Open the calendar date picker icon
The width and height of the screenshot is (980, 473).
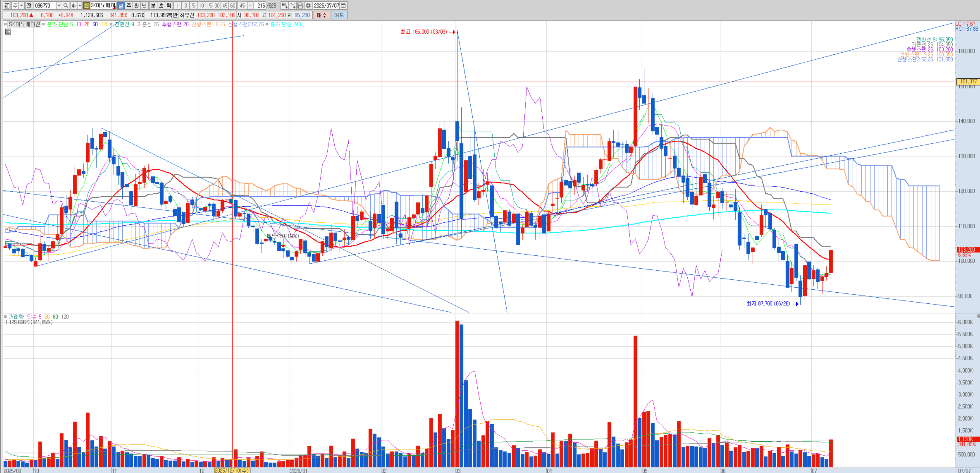(x=343, y=5)
